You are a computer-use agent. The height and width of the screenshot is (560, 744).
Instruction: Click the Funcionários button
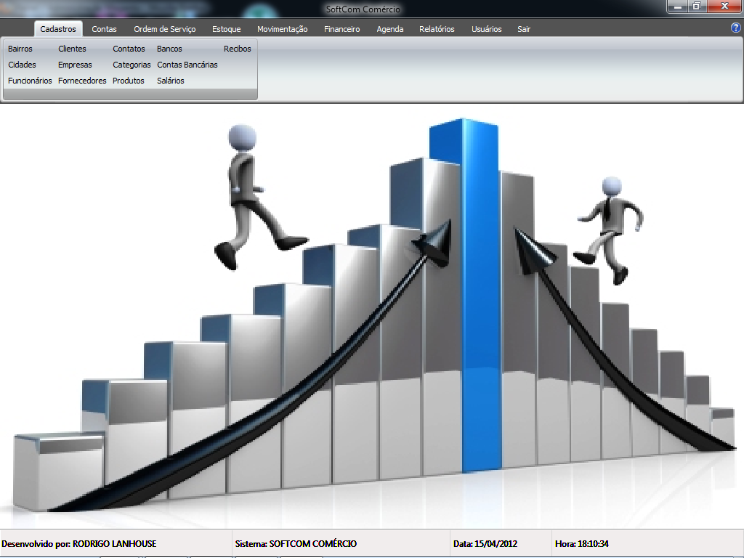(30, 81)
